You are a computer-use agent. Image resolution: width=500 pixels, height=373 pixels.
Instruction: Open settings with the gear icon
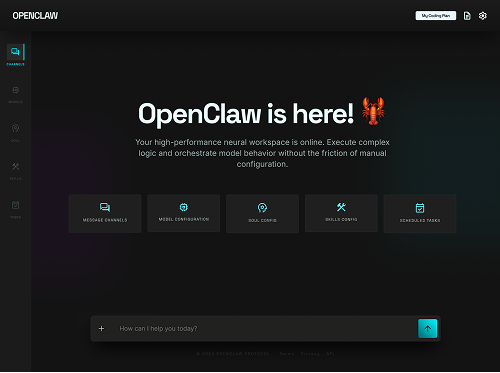click(482, 16)
